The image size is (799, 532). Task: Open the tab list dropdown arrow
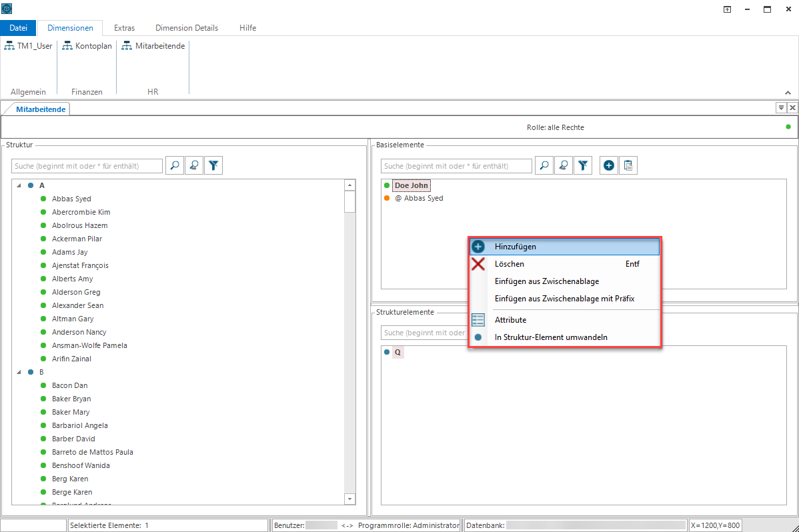point(781,107)
